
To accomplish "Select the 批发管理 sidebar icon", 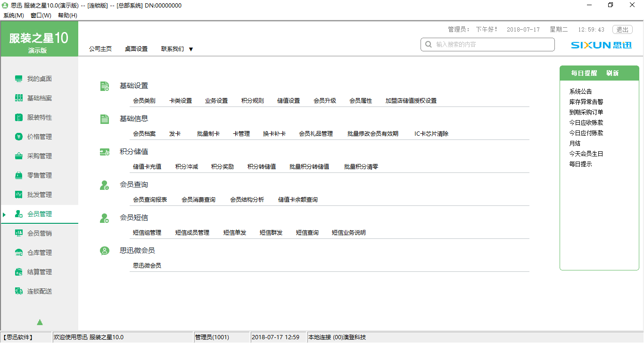I will (18, 195).
